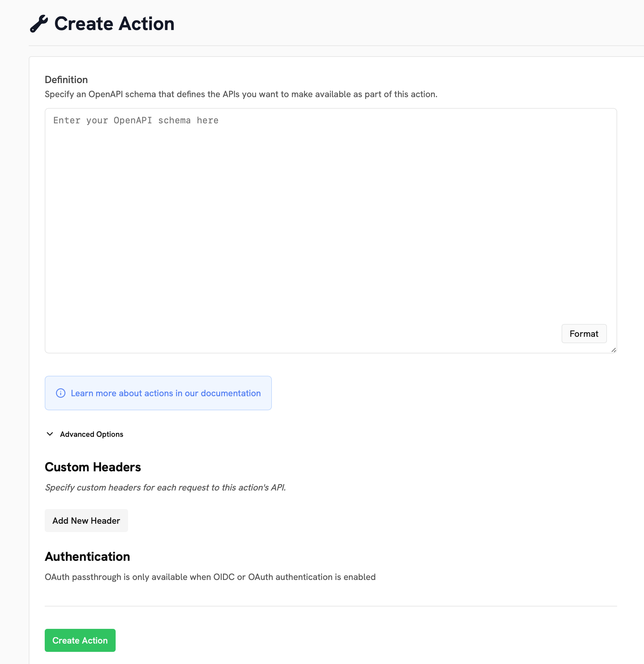The height and width of the screenshot is (664, 644).
Task: Submit with the green Create Action button
Action: [80, 640]
